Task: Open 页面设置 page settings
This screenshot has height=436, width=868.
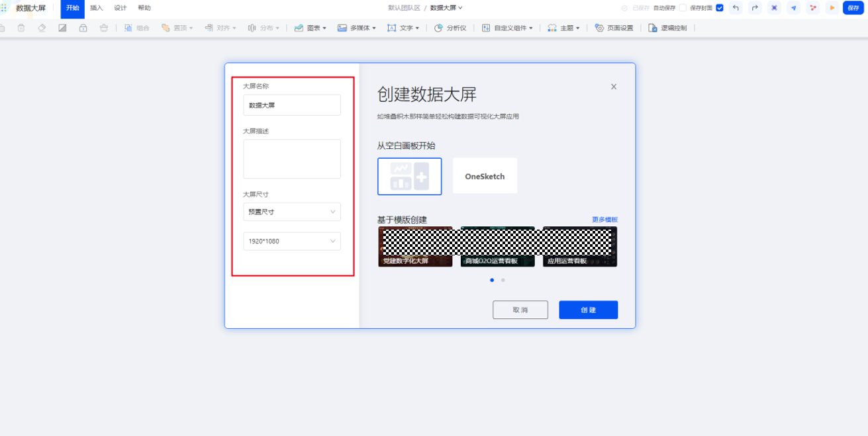Action: pyautogui.click(x=614, y=28)
